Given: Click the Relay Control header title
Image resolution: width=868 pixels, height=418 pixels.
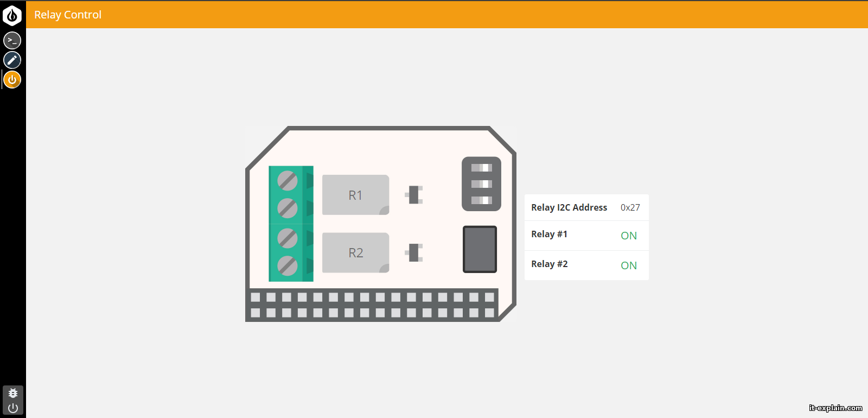Looking at the screenshot, I should 68,15.
